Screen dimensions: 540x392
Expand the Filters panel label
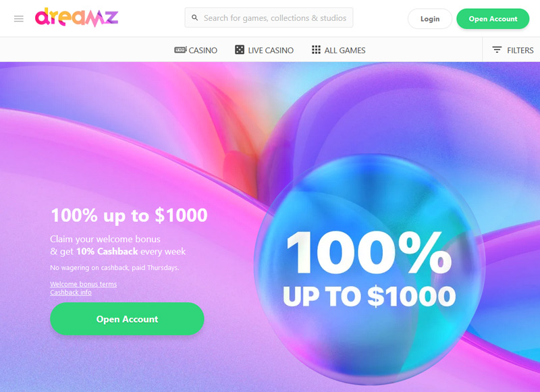coord(520,50)
